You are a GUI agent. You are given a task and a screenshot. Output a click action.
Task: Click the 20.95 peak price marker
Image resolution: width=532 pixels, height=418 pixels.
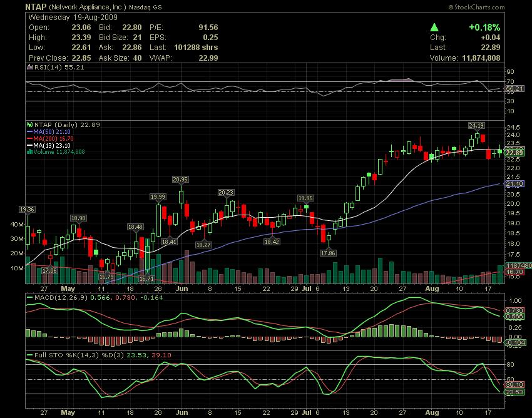[180, 180]
